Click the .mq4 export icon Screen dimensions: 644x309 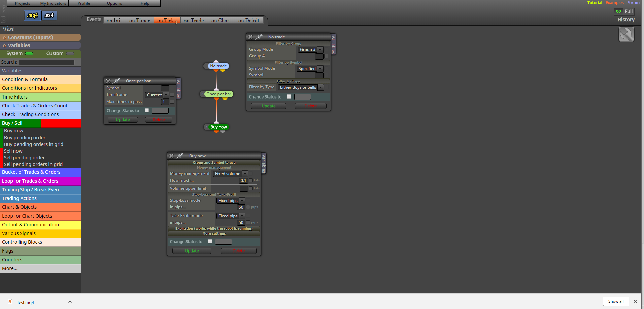pyautogui.click(x=32, y=15)
